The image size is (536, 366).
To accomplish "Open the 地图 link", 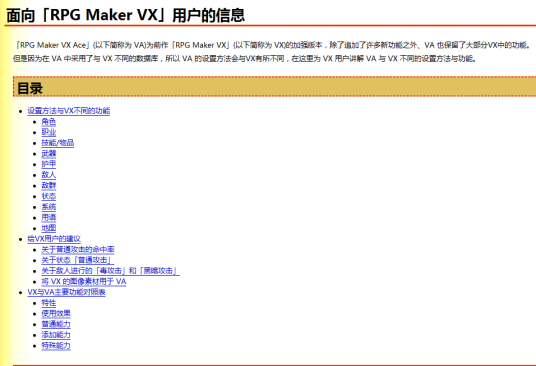I will click(49, 228).
